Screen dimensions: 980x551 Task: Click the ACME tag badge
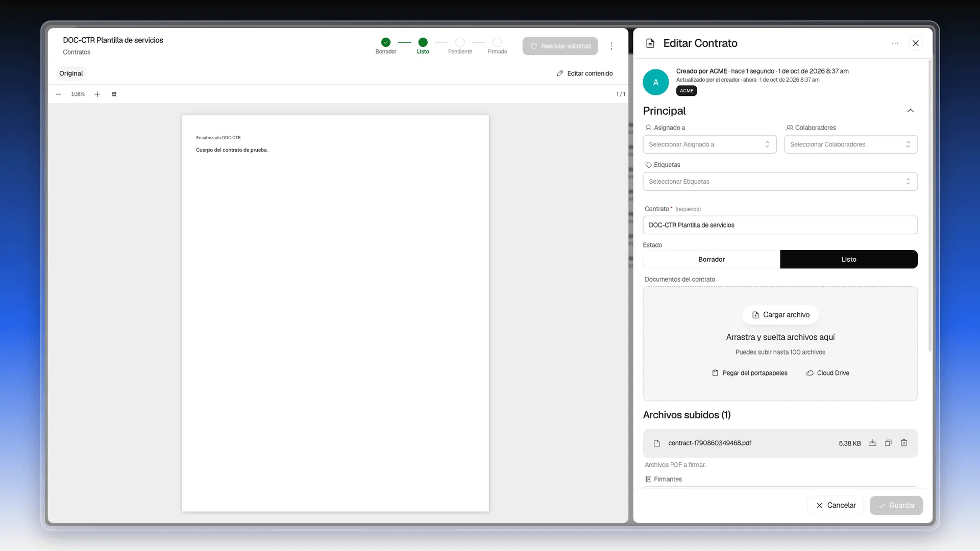tap(687, 91)
